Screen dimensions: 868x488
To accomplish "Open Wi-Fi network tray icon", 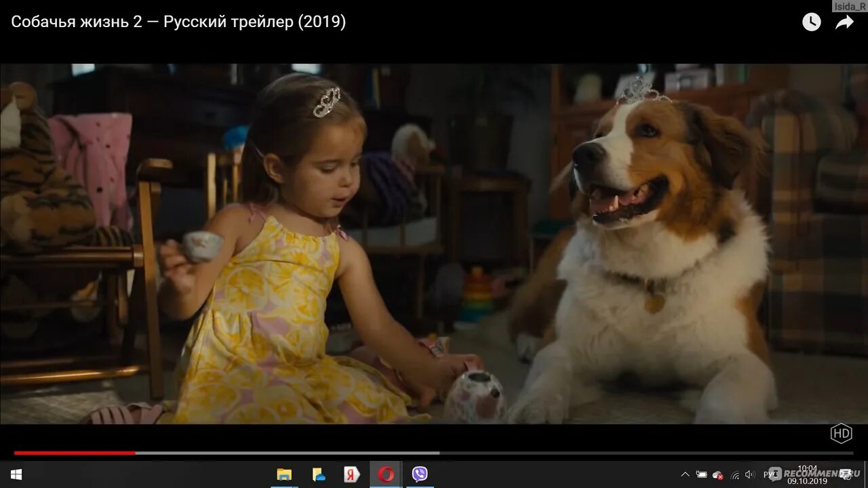I will point(734,474).
